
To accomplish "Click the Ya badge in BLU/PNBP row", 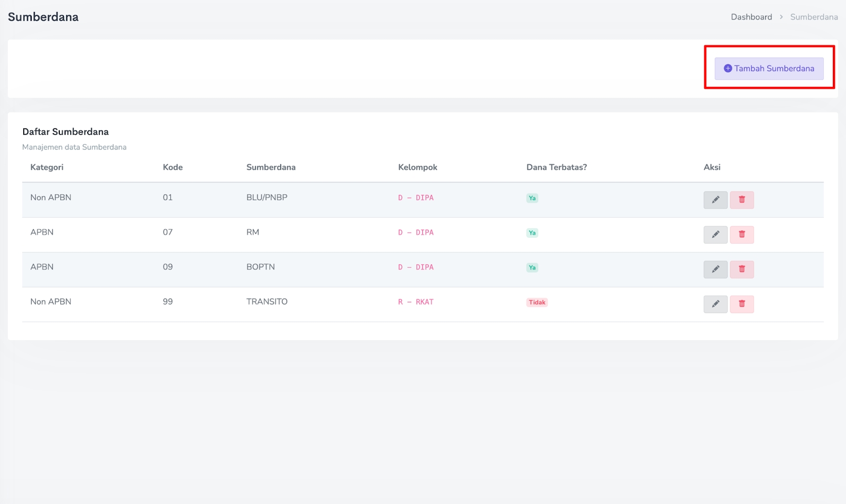I will click(532, 198).
